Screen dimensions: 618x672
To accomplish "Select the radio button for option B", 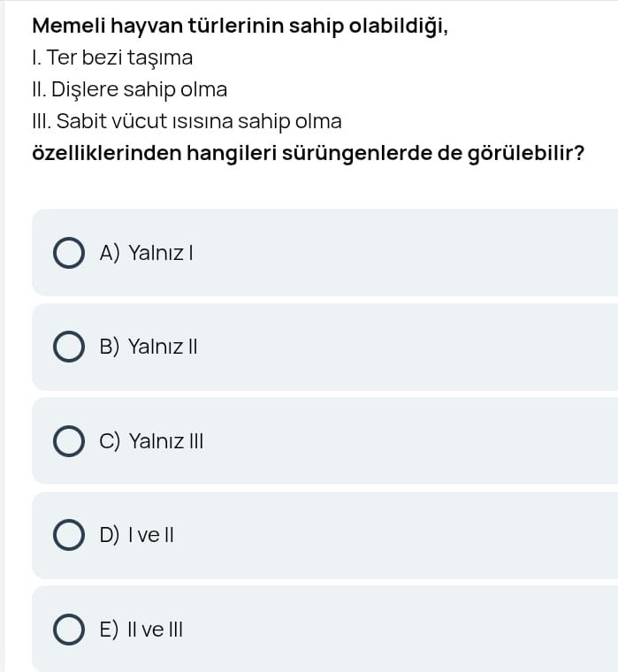I will pyautogui.click(x=70, y=347).
